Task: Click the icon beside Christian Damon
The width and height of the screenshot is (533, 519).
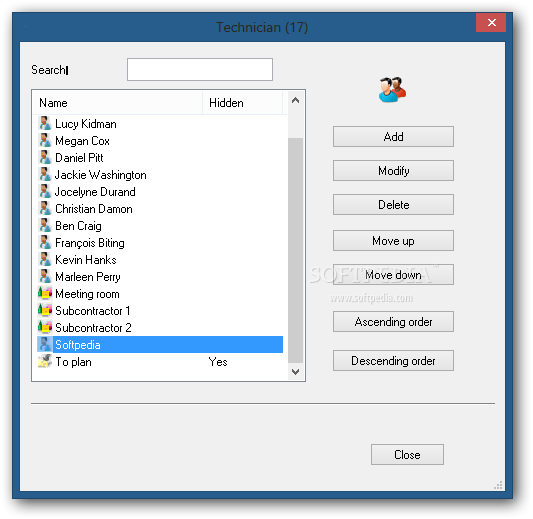Action: pos(45,208)
